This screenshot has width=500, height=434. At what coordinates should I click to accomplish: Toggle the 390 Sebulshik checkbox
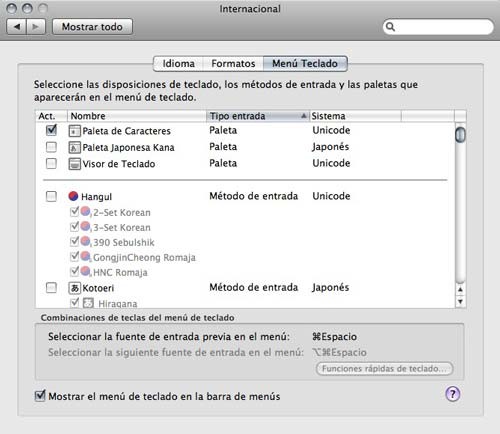(74, 241)
